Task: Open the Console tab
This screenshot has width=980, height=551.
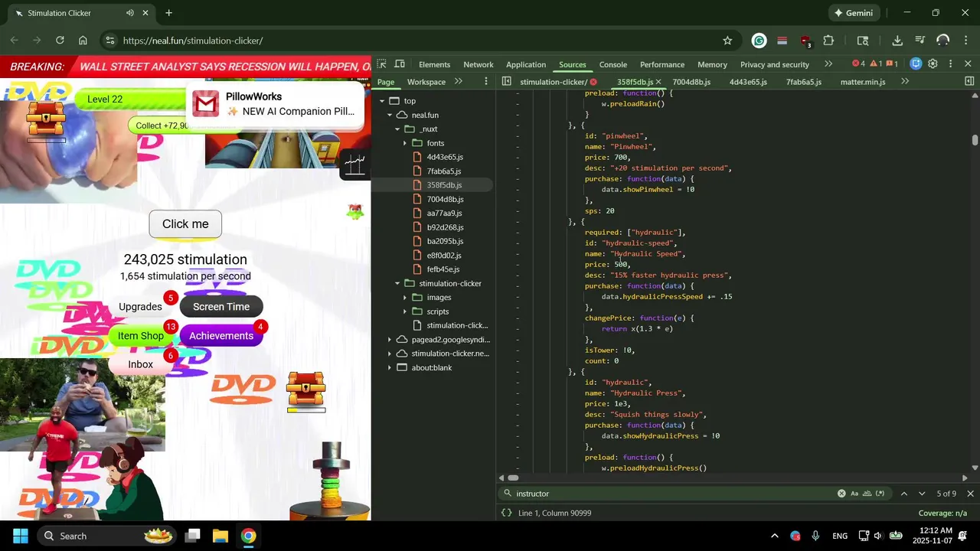Action: point(612,64)
